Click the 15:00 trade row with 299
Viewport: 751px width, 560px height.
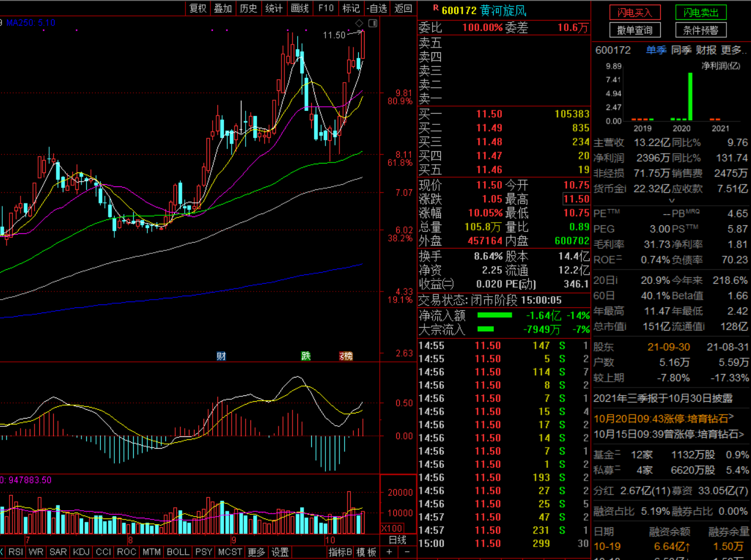504,544
